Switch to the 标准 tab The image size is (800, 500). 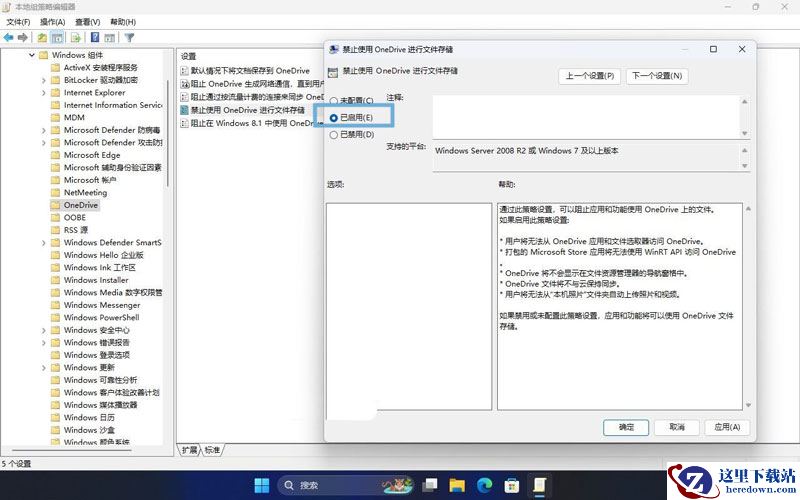tap(212, 449)
